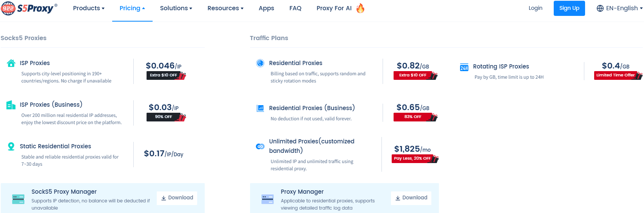Click the Socks5 Proxy Manager icon

click(18, 199)
